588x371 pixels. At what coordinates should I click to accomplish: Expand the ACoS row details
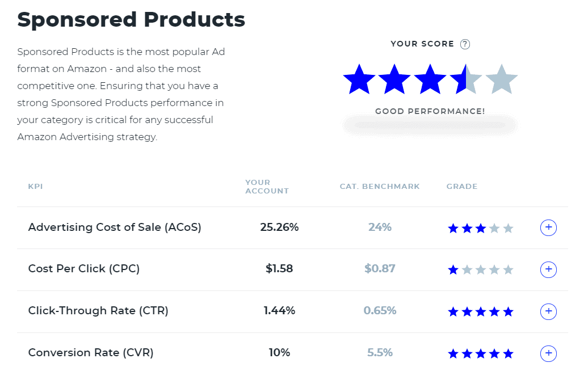point(548,227)
